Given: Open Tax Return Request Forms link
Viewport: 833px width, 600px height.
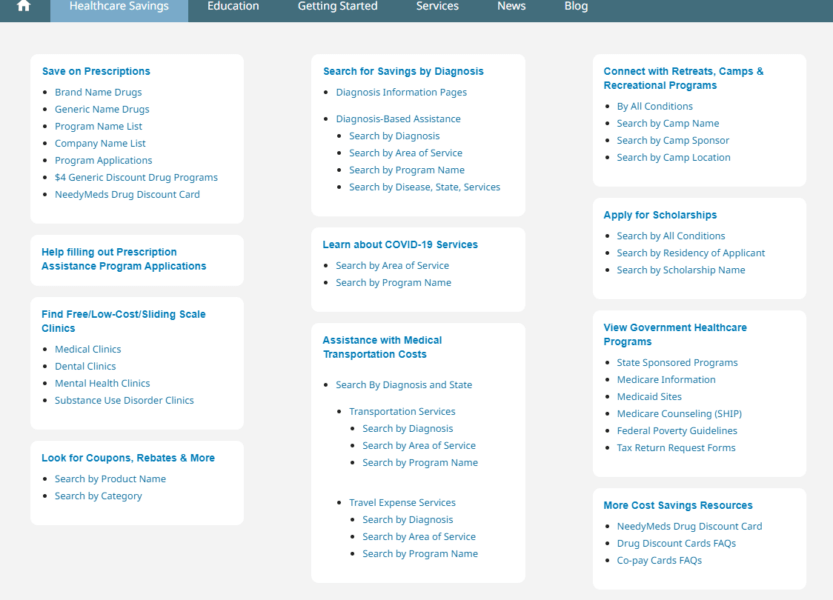Looking at the screenshot, I should (x=676, y=447).
